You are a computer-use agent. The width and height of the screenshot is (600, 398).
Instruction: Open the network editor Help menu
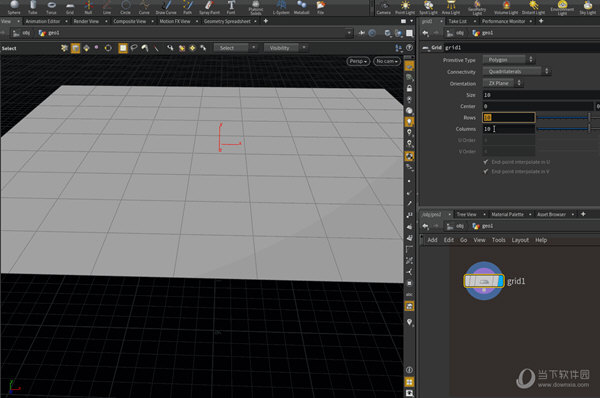click(x=541, y=240)
